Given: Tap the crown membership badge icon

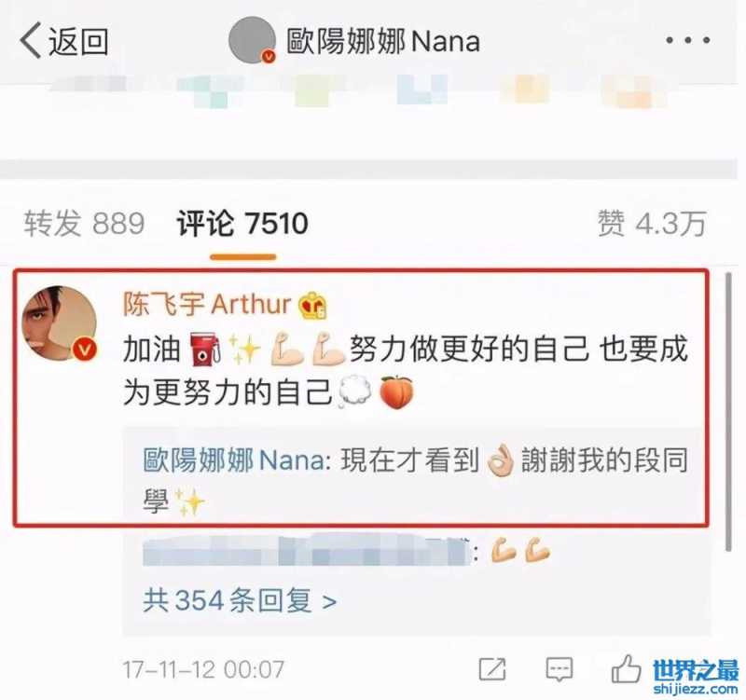Looking at the screenshot, I should [x=312, y=305].
